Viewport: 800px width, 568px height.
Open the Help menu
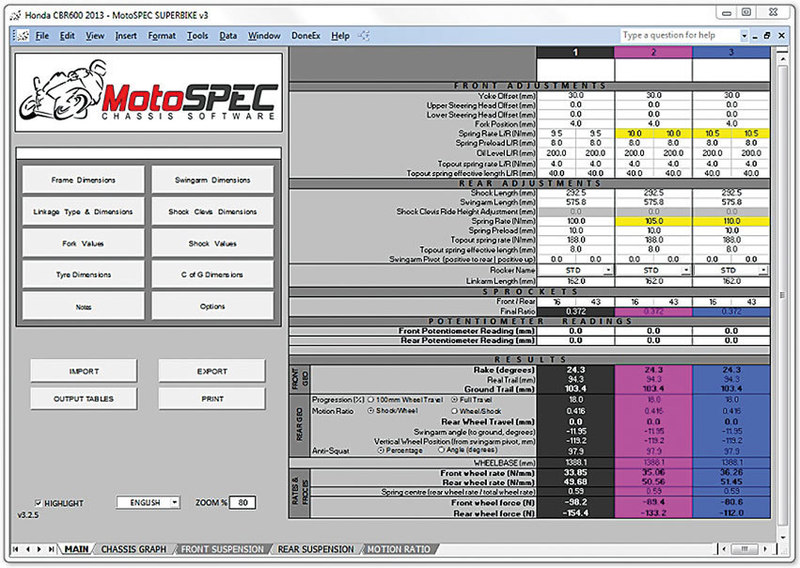[x=340, y=36]
